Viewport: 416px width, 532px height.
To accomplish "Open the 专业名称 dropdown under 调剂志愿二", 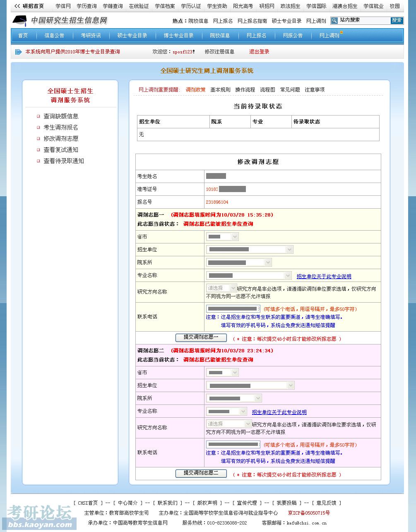I will click(x=226, y=412).
